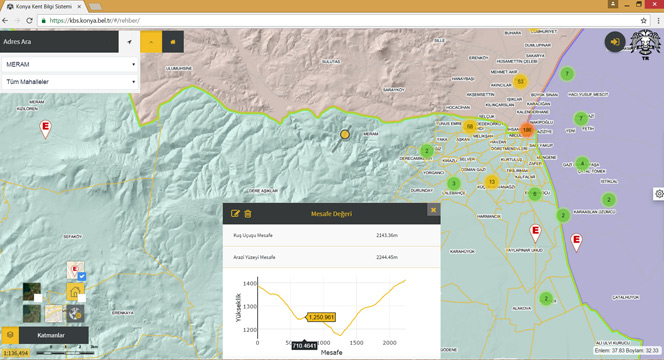Select the street map basemap thumbnail
Screen dimensions: 664x360
[53, 314]
